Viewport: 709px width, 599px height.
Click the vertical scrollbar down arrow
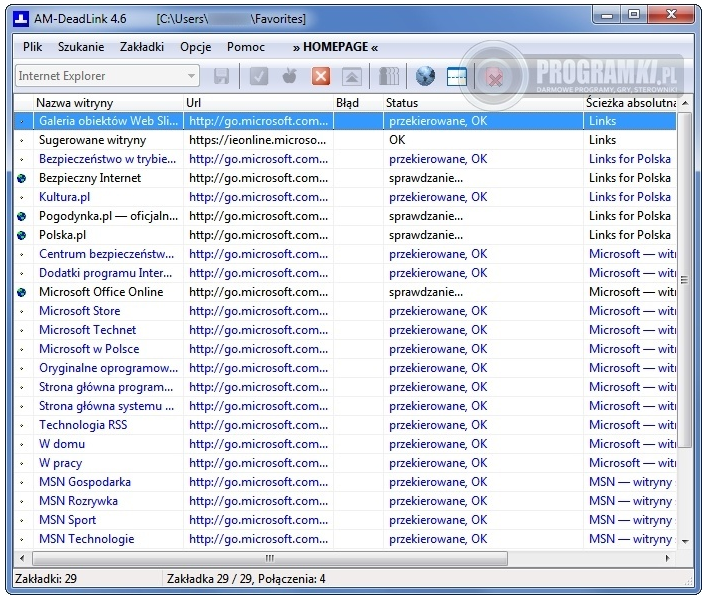pos(685,541)
